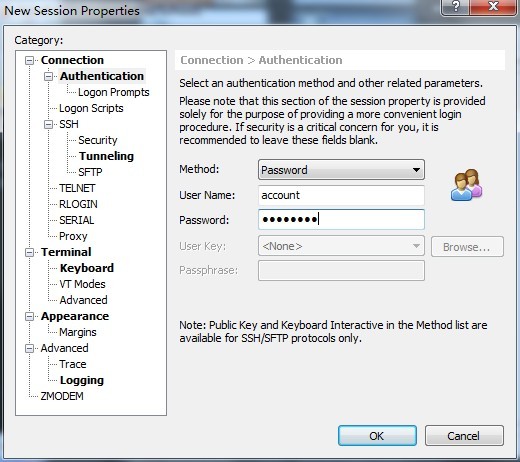Confirm with the OK button
This screenshot has height=462, width=520.
[x=377, y=436]
